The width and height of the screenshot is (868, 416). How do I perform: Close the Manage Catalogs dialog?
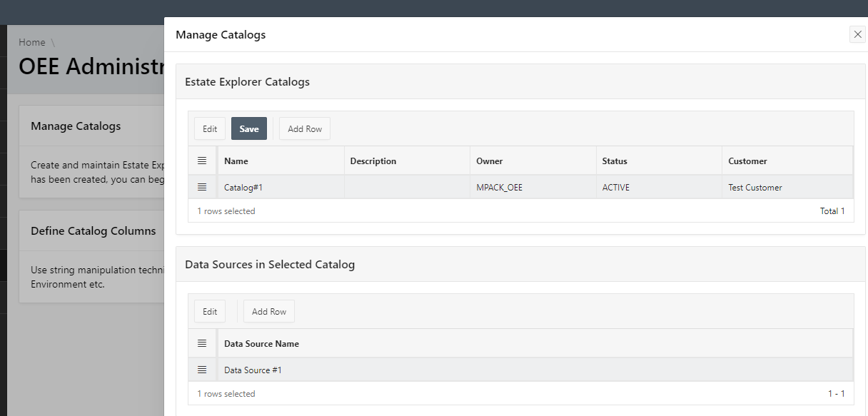(x=857, y=34)
